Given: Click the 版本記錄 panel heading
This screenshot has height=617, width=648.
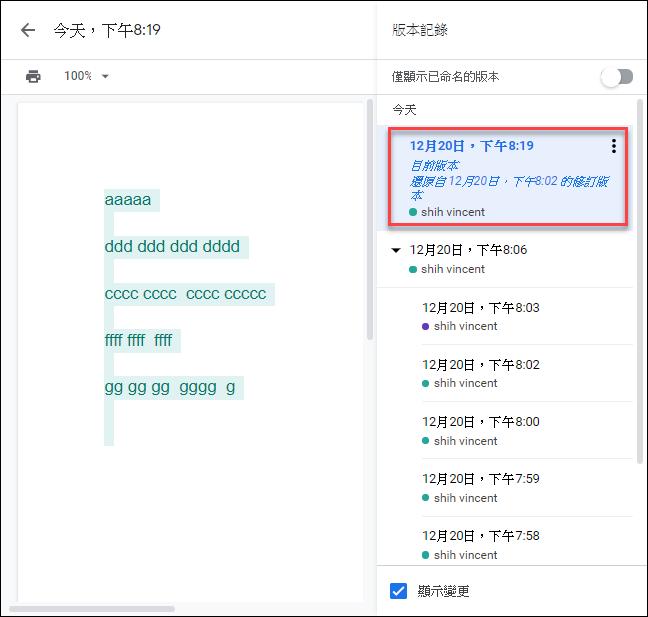Looking at the screenshot, I should (419, 30).
